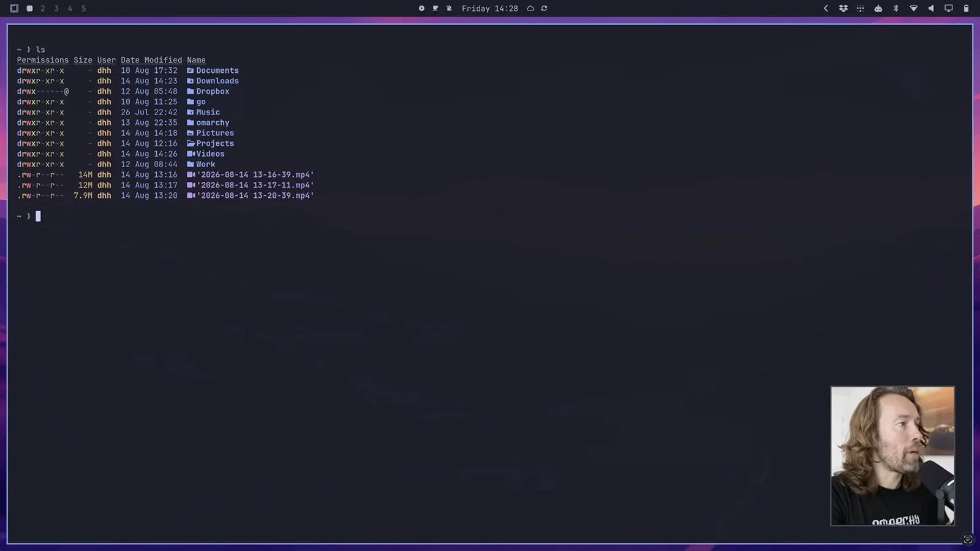Open the Friday 14:28 clock
The height and width of the screenshot is (551, 980).
click(x=490, y=9)
